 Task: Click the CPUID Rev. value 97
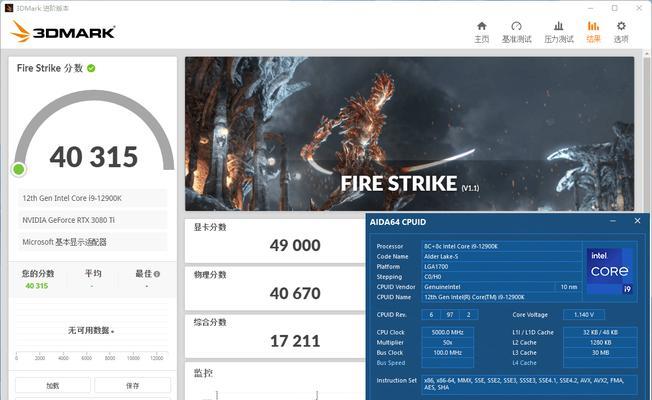pyautogui.click(x=450, y=315)
